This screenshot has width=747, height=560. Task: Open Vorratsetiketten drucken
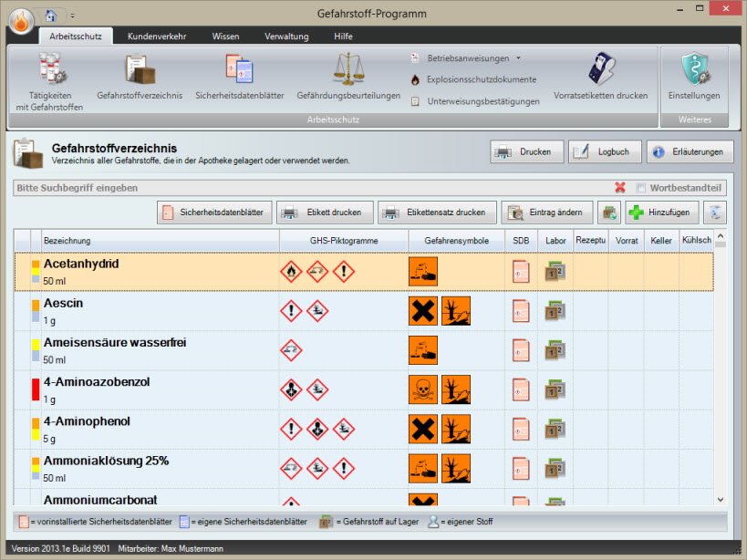(601, 78)
